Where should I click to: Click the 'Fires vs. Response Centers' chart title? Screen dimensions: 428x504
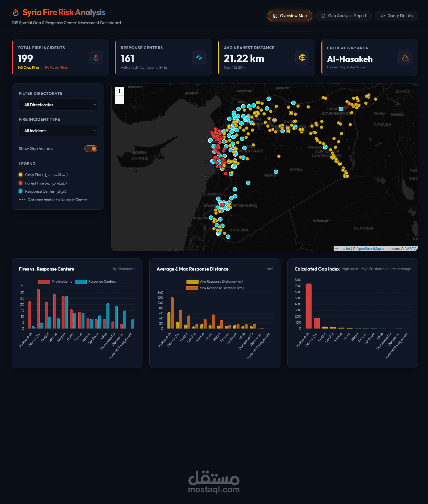tap(46, 269)
